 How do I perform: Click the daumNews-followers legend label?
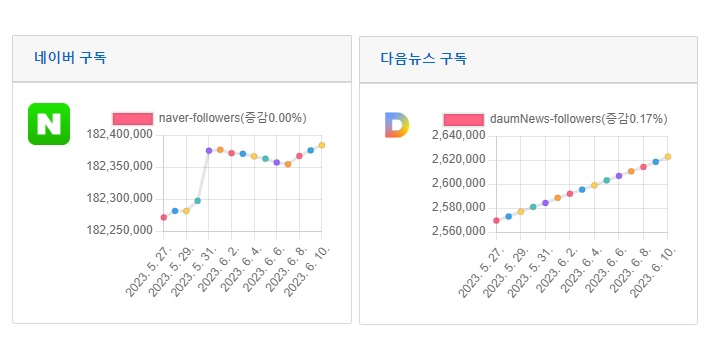click(578, 119)
